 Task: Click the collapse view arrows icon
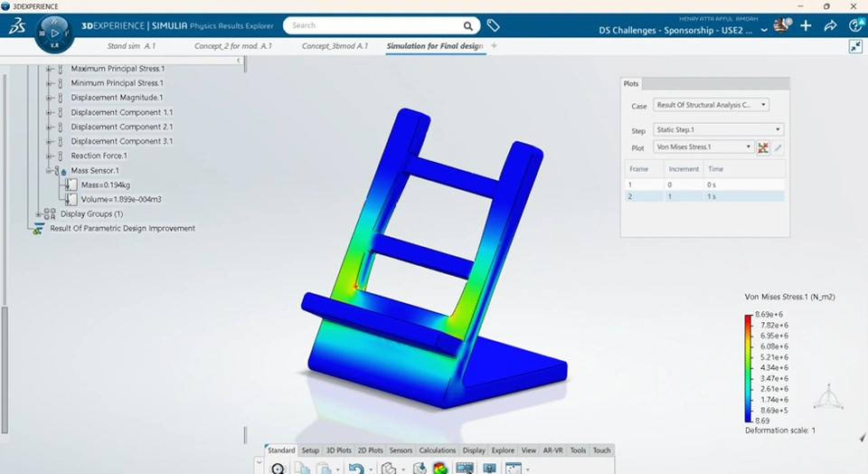[x=856, y=46]
